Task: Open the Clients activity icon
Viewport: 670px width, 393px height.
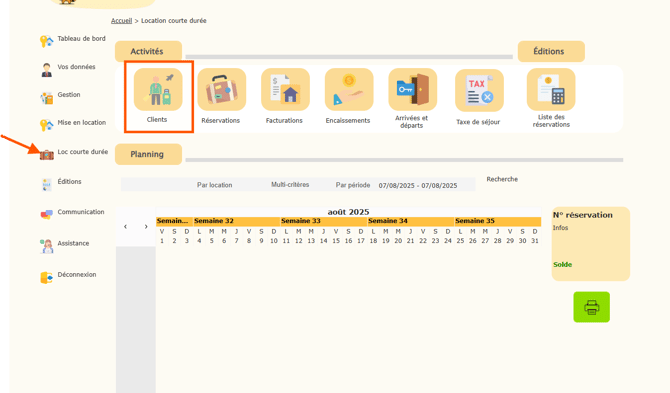Action: click(158, 89)
